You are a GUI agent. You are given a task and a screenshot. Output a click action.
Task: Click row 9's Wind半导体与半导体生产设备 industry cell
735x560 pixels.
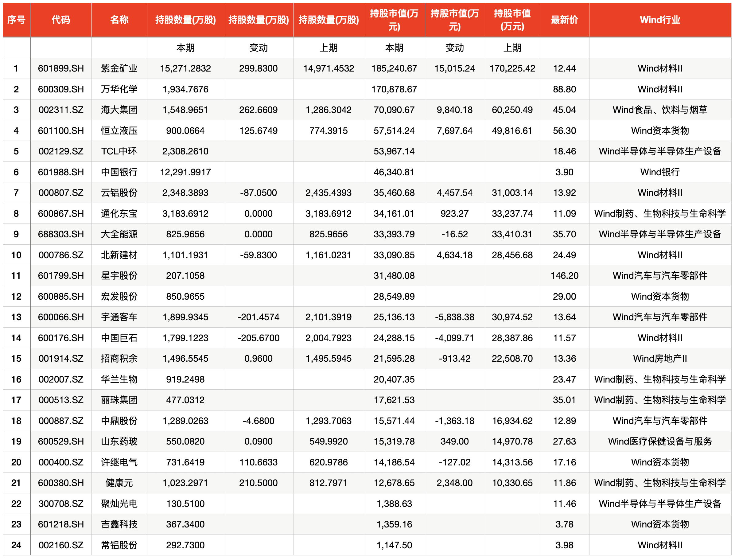660,234
